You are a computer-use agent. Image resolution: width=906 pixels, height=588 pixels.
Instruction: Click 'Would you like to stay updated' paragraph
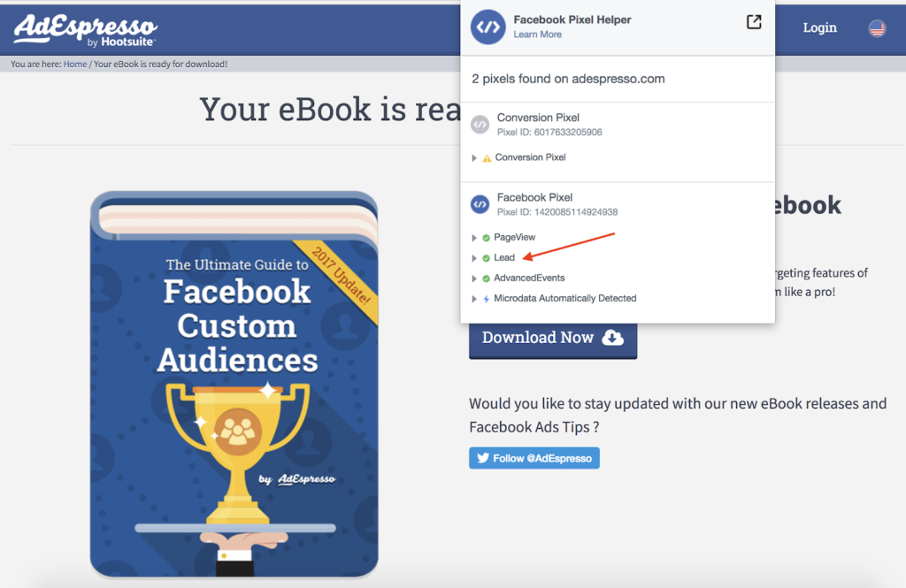(x=678, y=416)
